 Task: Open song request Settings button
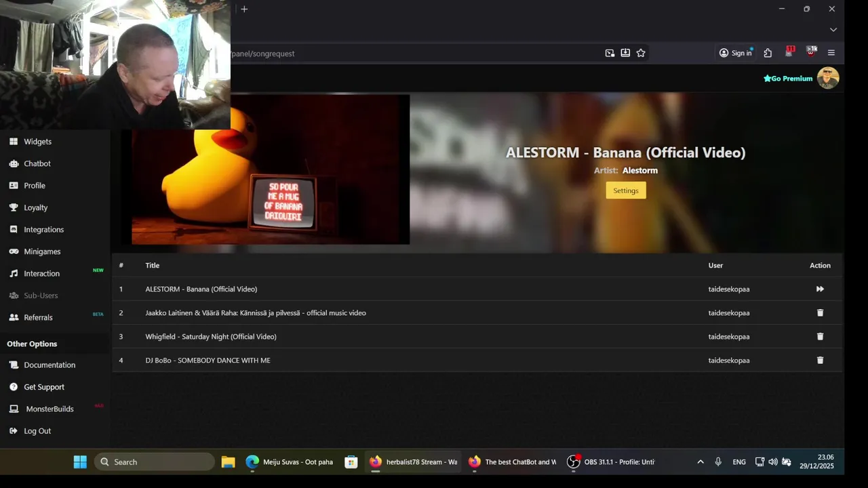pyautogui.click(x=626, y=190)
